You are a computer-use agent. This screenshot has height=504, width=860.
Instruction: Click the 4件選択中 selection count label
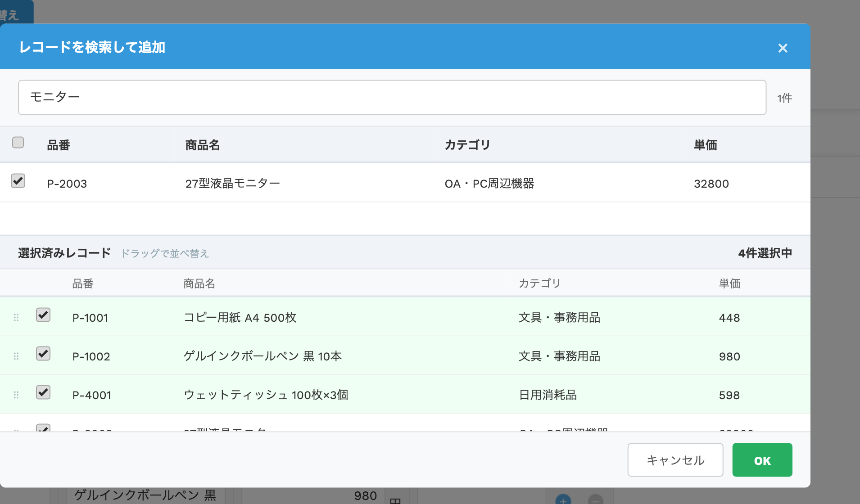(x=765, y=253)
